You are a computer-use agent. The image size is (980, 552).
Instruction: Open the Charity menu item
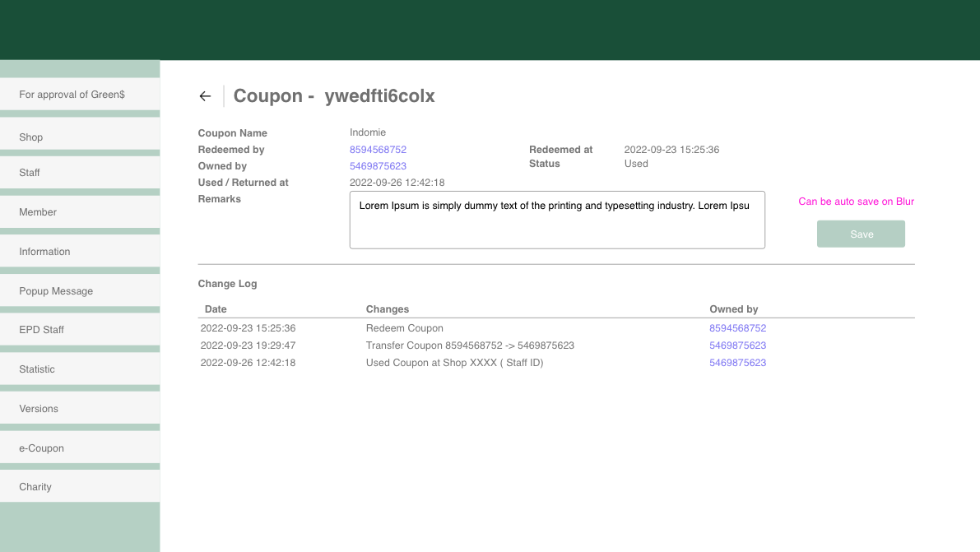point(80,487)
